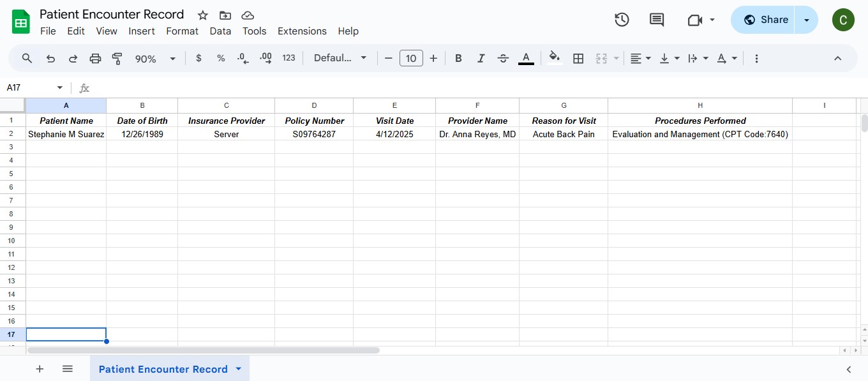Select the Dr. Anna Reyes, MD cell
Screen dimensions: 868x381
[x=477, y=134]
